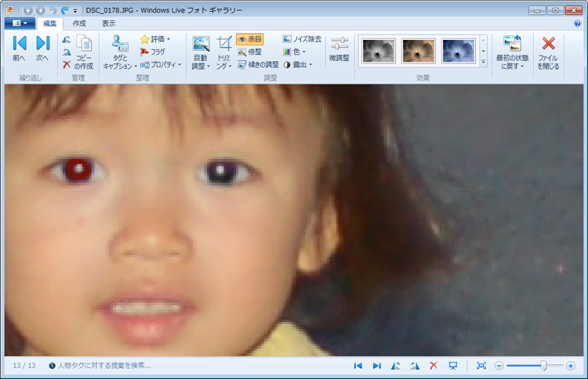Go to next photo with 次へ button

[x=42, y=49]
